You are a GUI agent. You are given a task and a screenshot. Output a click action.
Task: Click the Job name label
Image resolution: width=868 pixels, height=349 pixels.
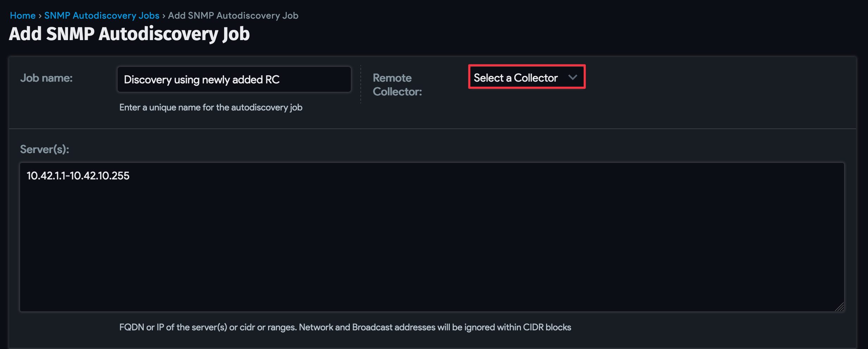click(47, 78)
